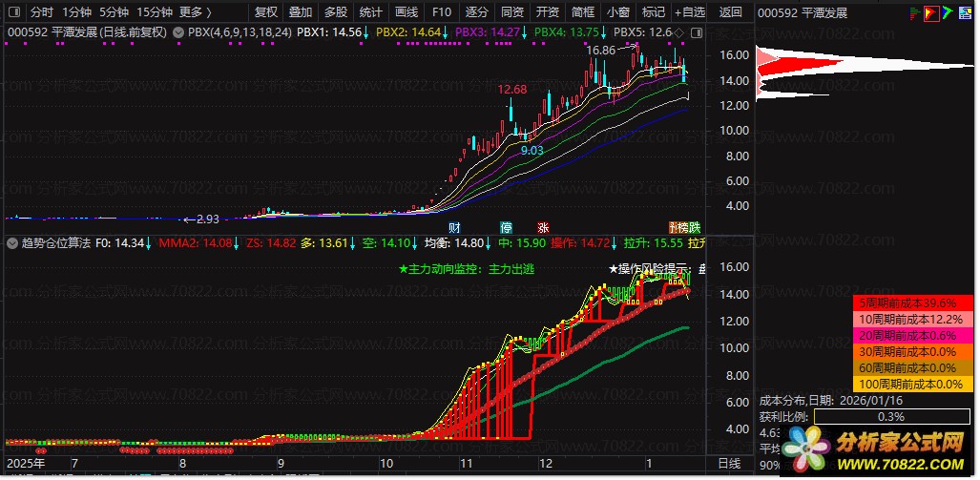Click the 榜 marker at chart bottom right

tap(683, 227)
